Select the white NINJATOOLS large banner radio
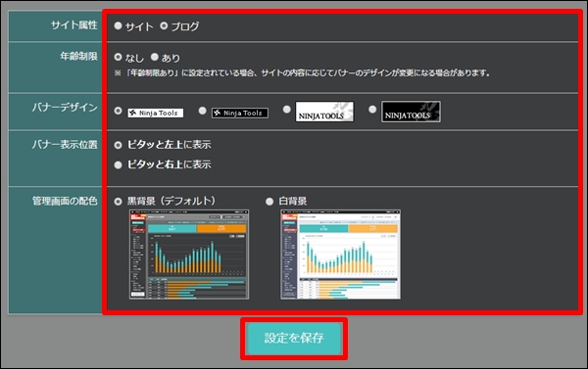The width and height of the screenshot is (588, 369). [287, 110]
